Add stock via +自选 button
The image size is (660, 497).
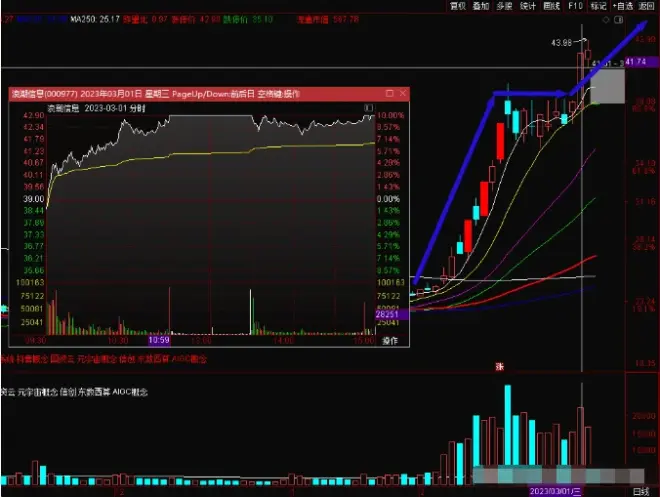pyautogui.click(x=623, y=5)
